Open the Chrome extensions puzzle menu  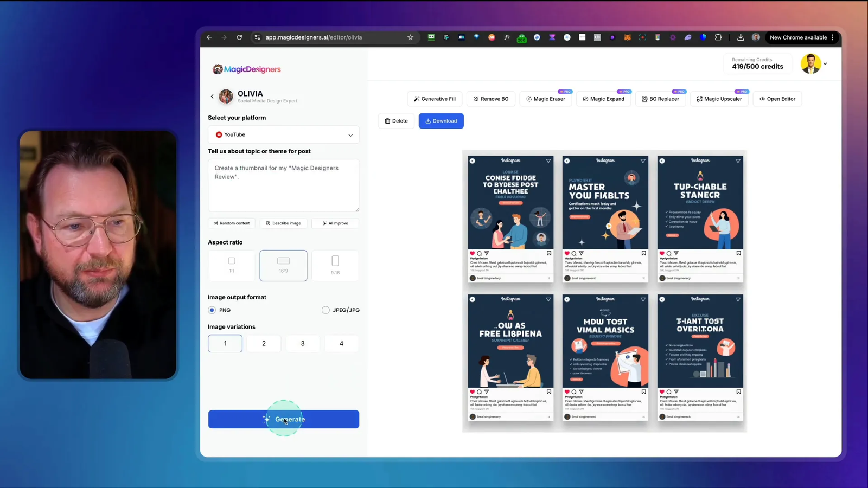(x=718, y=37)
